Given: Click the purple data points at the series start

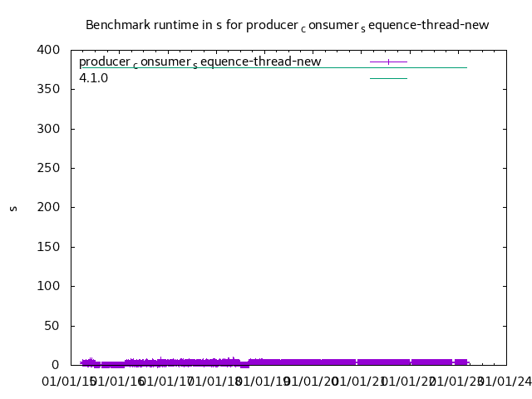Looking at the screenshot, I should [x=86, y=362].
